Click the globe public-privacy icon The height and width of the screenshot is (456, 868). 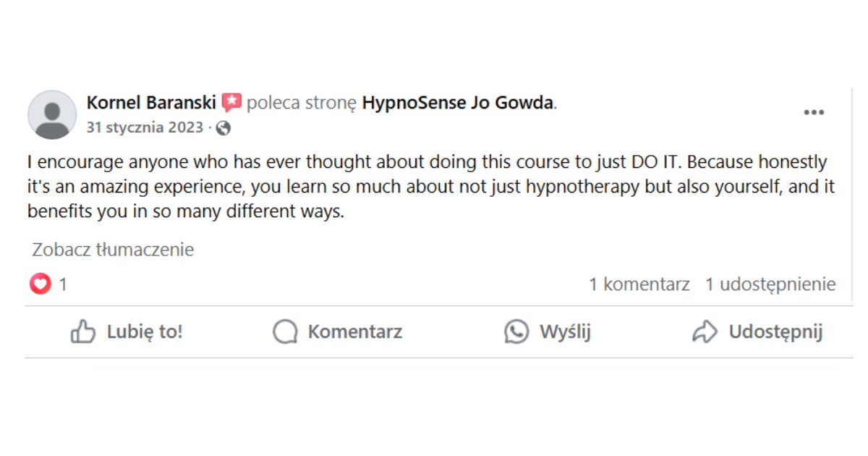pos(224,128)
